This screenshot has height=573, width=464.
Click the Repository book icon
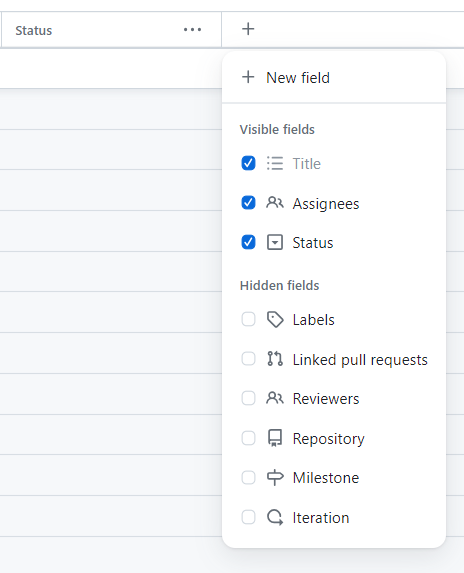[275, 438]
